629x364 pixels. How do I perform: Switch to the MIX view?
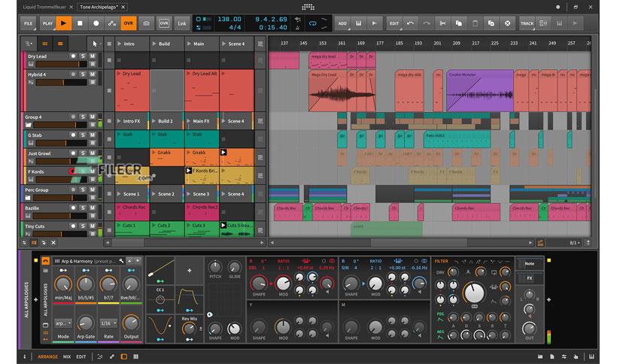point(67,356)
